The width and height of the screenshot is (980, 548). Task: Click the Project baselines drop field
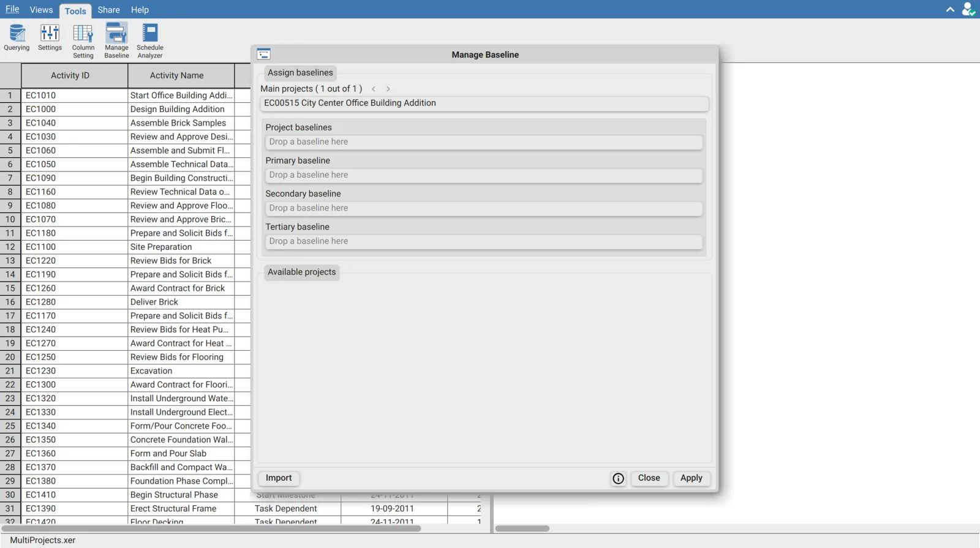pos(483,142)
